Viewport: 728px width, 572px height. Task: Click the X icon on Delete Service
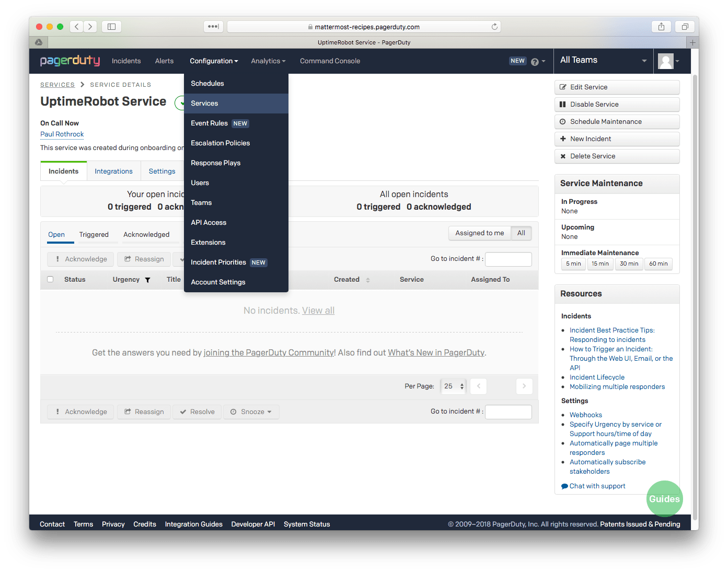(563, 156)
